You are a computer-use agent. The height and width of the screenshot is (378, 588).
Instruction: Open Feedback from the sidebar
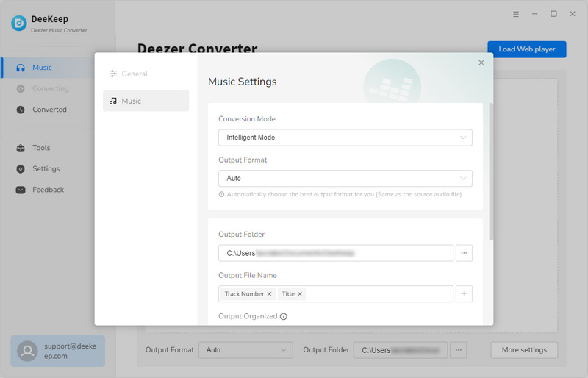[x=48, y=190]
